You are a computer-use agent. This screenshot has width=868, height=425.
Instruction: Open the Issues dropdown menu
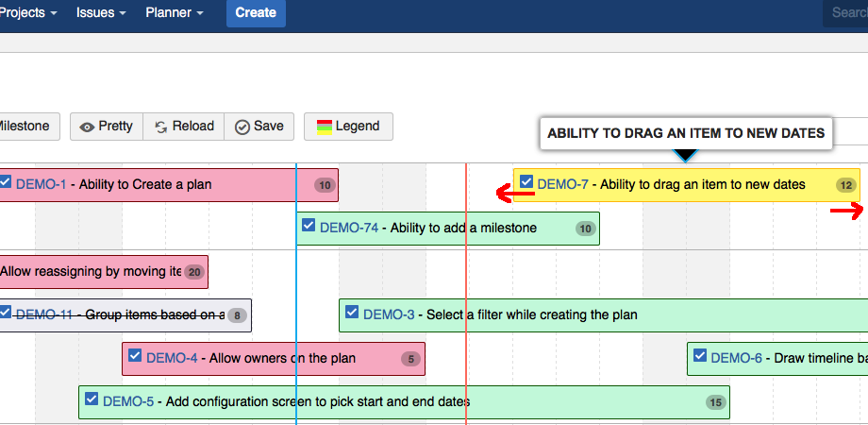point(101,12)
